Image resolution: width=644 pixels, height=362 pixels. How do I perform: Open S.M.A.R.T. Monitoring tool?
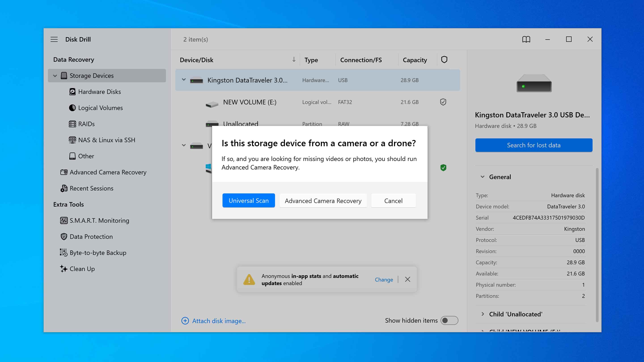click(99, 220)
